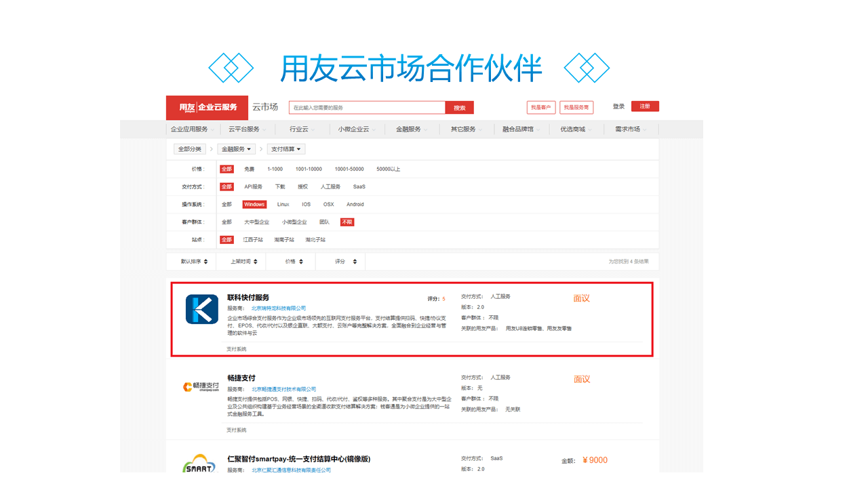
Task: Click the 登录 login link
Action: coord(618,106)
